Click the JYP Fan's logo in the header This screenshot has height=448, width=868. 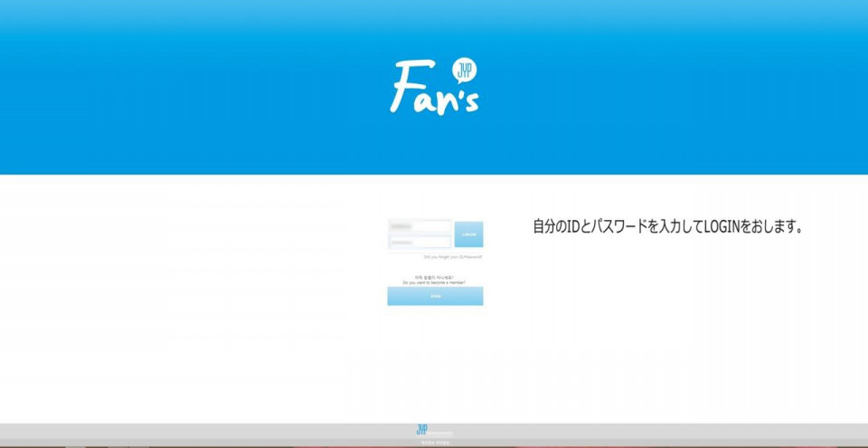[x=435, y=87]
